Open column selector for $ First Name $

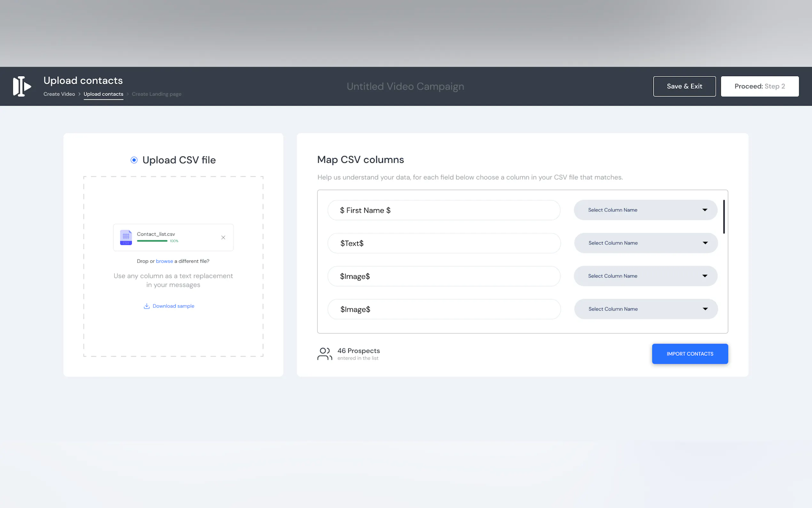[645, 210]
